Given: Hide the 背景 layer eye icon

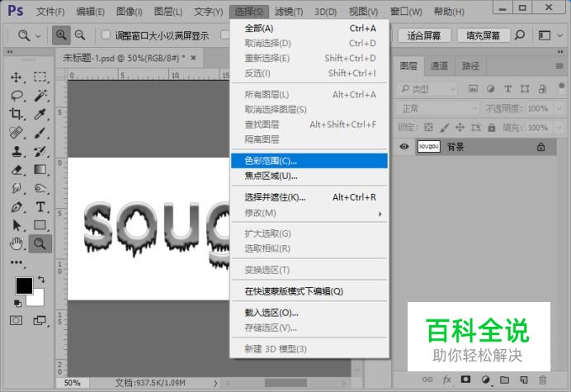Looking at the screenshot, I should [x=403, y=146].
